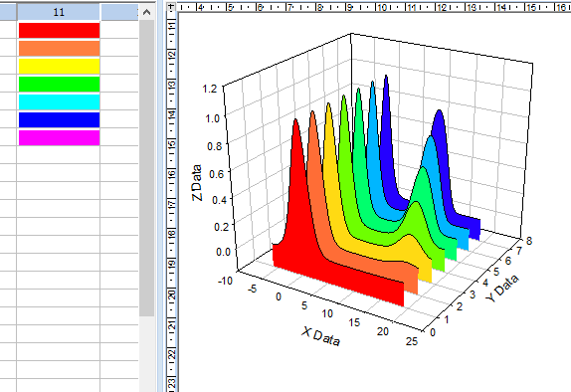Click the green color cell
The image size is (571, 392).
[59, 84]
